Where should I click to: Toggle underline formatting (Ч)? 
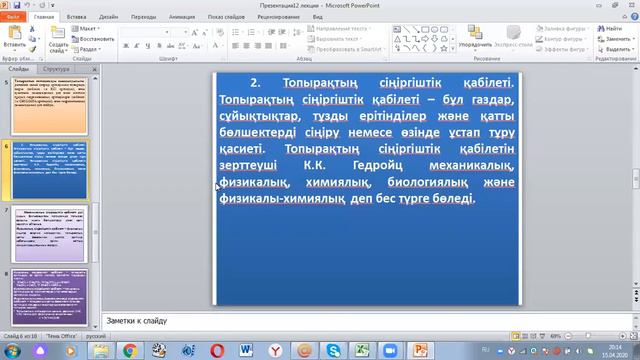pos(148,46)
